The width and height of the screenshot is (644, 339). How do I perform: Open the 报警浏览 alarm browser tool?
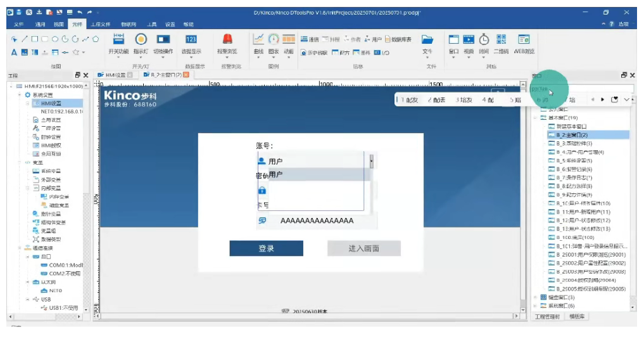(227, 39)
